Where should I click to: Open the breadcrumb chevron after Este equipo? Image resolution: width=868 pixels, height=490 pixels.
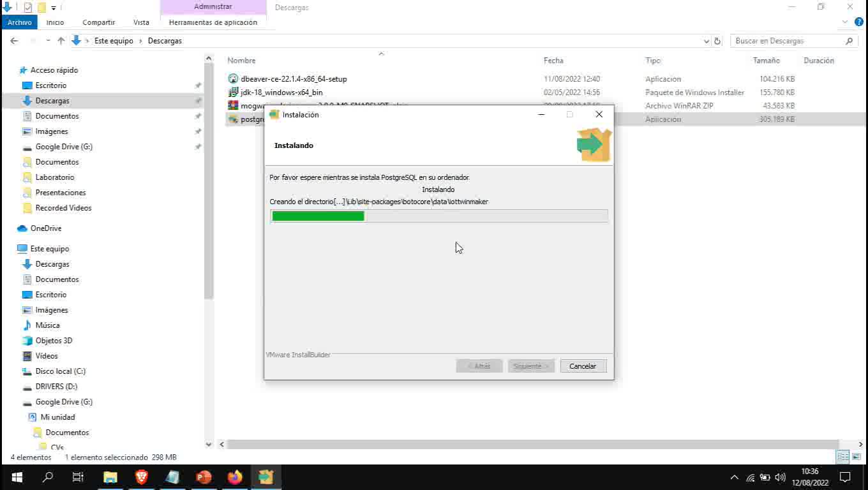(x=141, y=41)
